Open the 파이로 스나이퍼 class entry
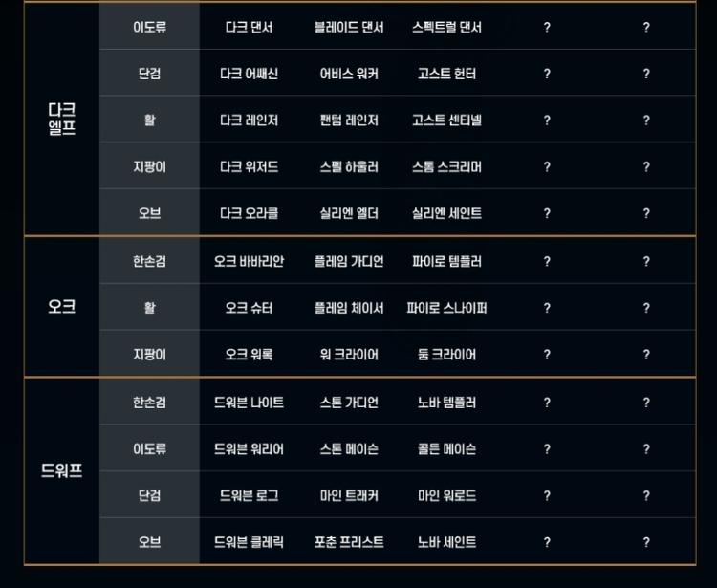The width and height of the screenshot is (717, 588). tap(446, 308)
